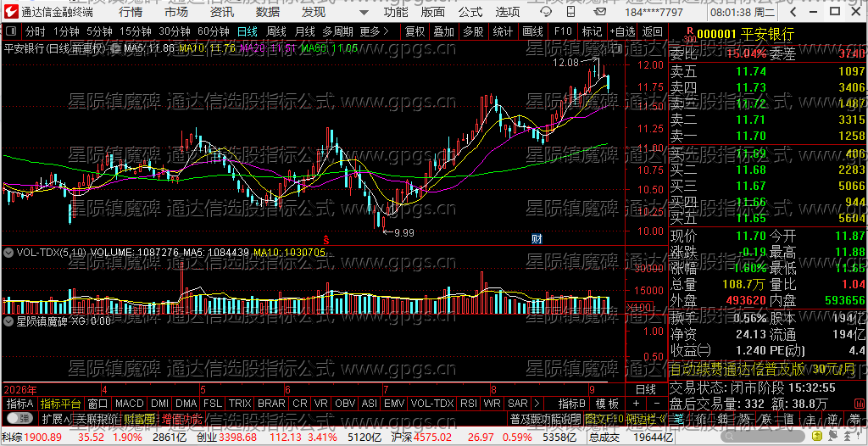This screenshot has height=446, width=868.
Task: Click the 通达信 red logo icon
Action: [x=10, y=12]
